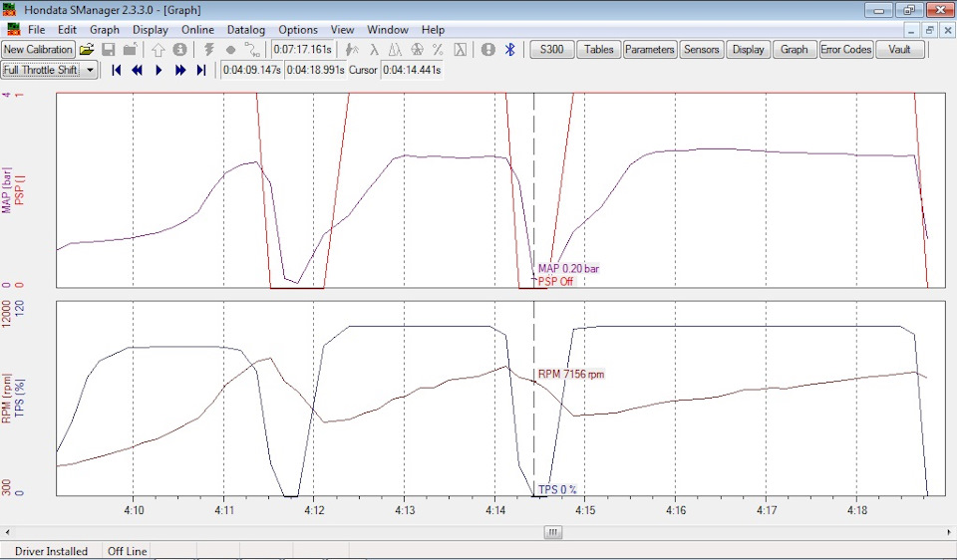Click the MAP [bar] axis label
Viewport: 957px width, 560px height.
pyautogui.click(x=7, y=190)
